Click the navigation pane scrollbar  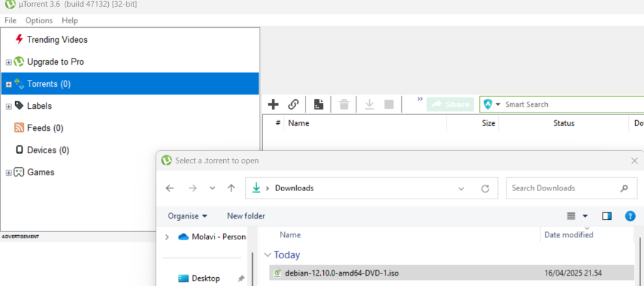click(252, 269)
